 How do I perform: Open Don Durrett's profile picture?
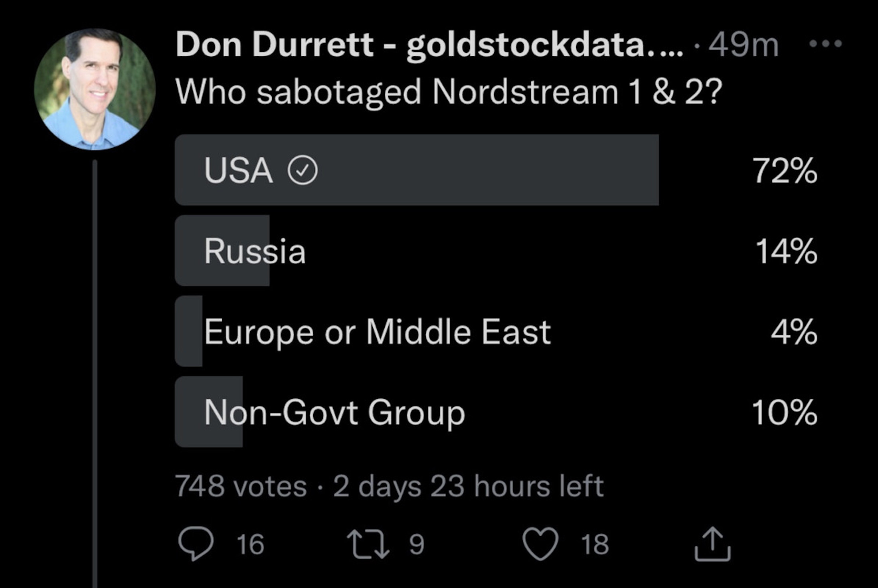tap(95, 89)
